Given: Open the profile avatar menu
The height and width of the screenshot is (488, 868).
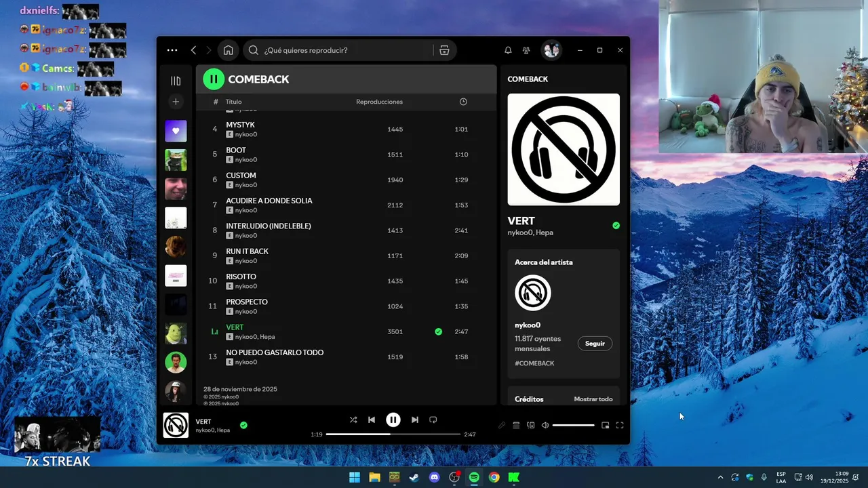Looking at the screenshot, I should tap(551, 50).
